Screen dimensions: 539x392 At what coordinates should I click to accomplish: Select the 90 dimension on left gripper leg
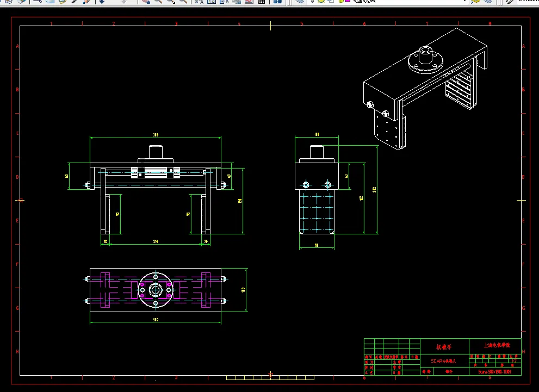point(117,214)
